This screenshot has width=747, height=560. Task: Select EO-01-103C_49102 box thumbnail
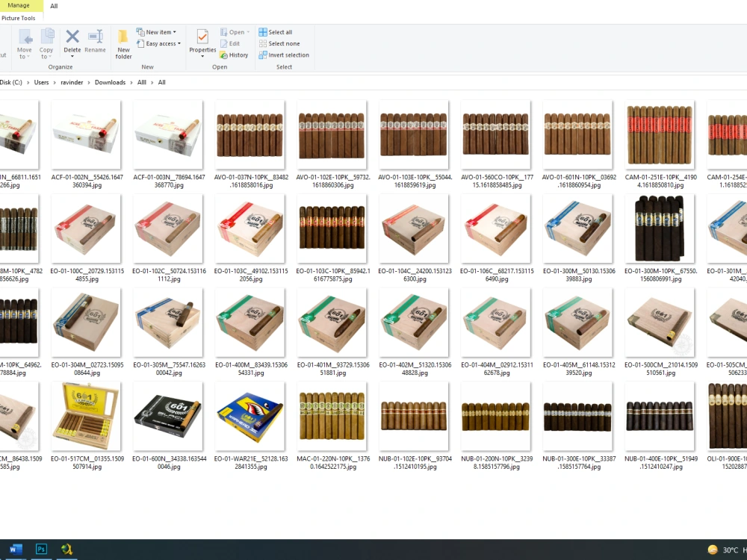pyautogui.click(x=250, y=228)
